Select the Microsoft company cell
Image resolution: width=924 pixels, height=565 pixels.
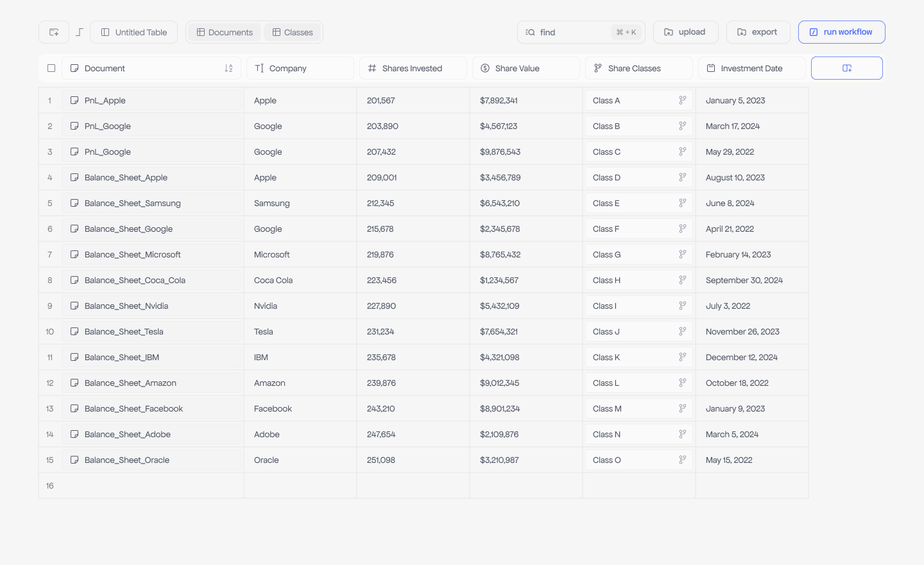click(x=300, y=254)
